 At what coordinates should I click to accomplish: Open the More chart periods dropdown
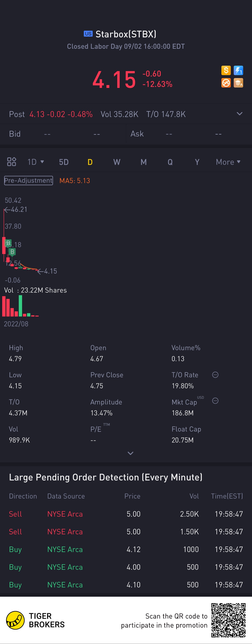(228, 162)
